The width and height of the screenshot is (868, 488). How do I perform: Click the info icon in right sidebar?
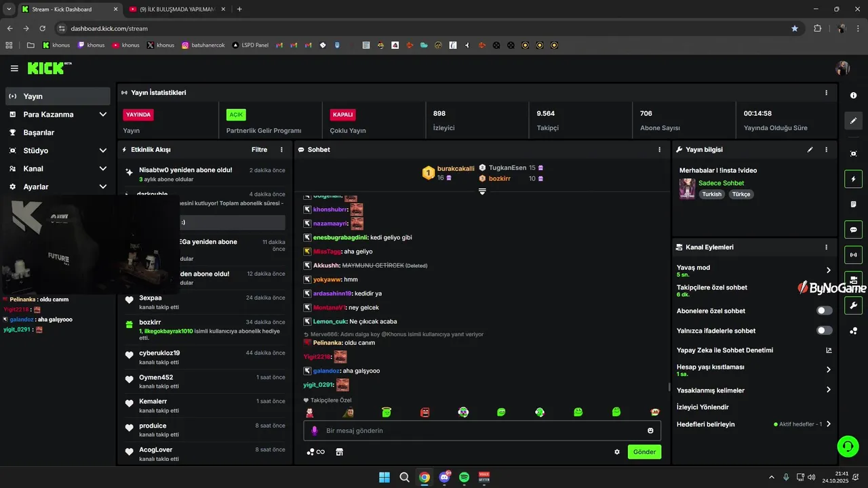854,96
